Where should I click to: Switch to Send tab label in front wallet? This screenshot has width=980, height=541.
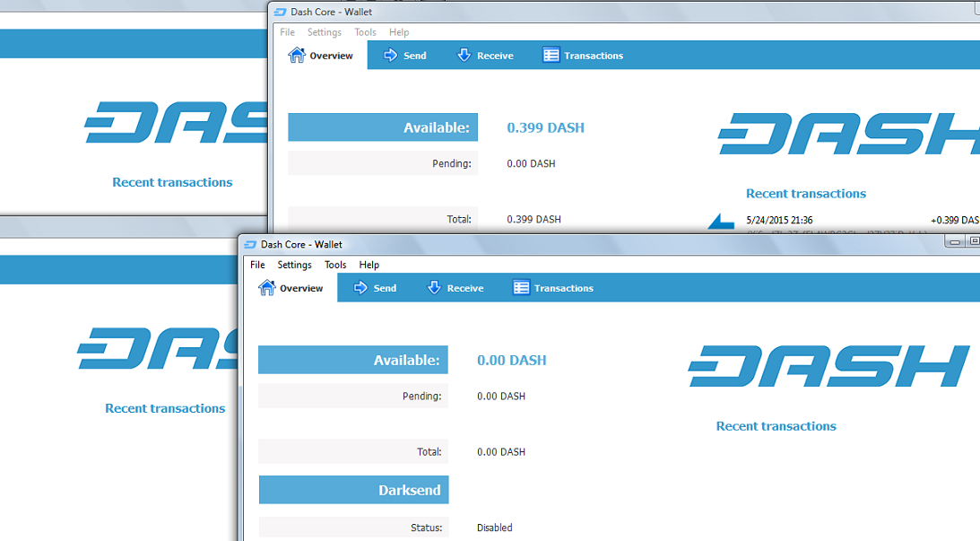tap(385, 288)
